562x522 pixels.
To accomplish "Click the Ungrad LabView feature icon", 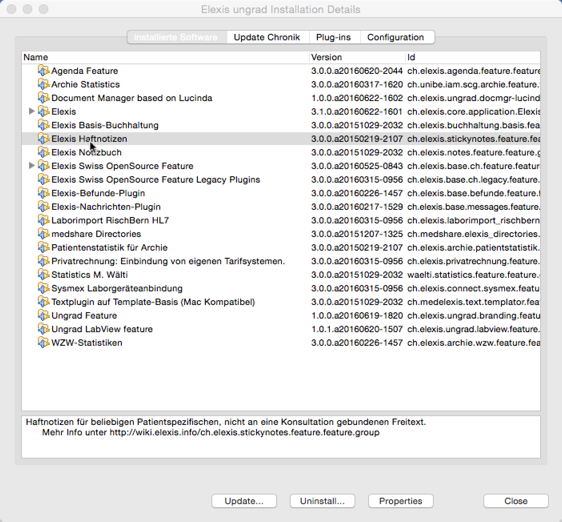I will point(43,329).
